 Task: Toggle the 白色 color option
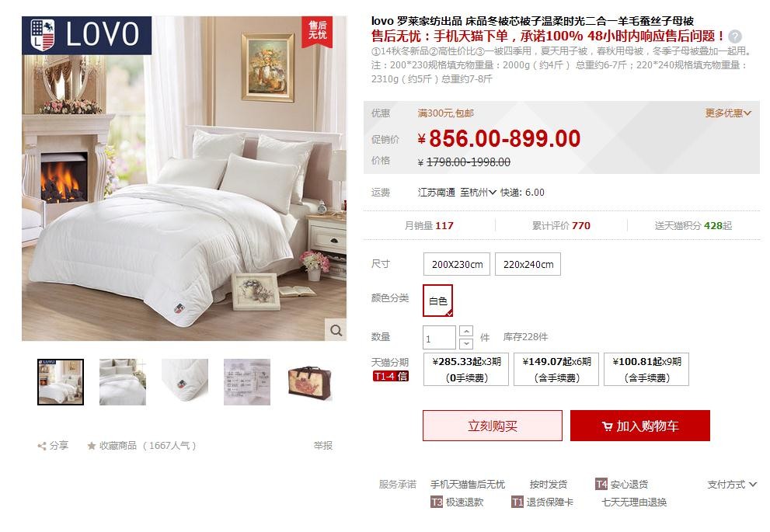(x=437, y=301)
